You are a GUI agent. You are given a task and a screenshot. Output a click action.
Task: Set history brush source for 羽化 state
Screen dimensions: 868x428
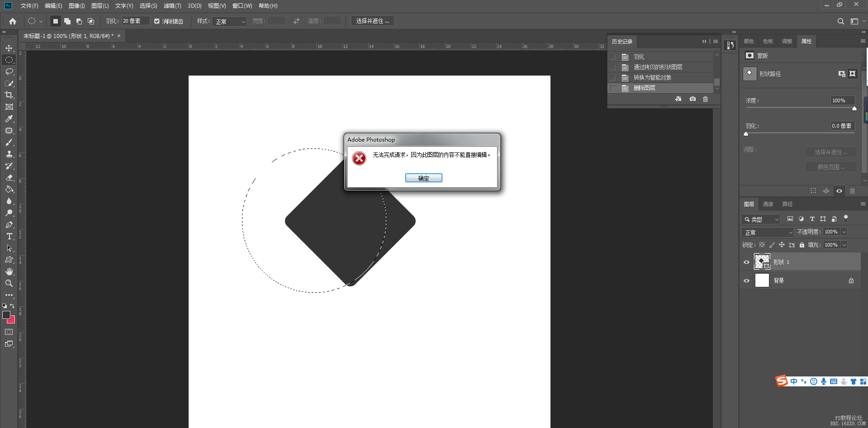613,57
